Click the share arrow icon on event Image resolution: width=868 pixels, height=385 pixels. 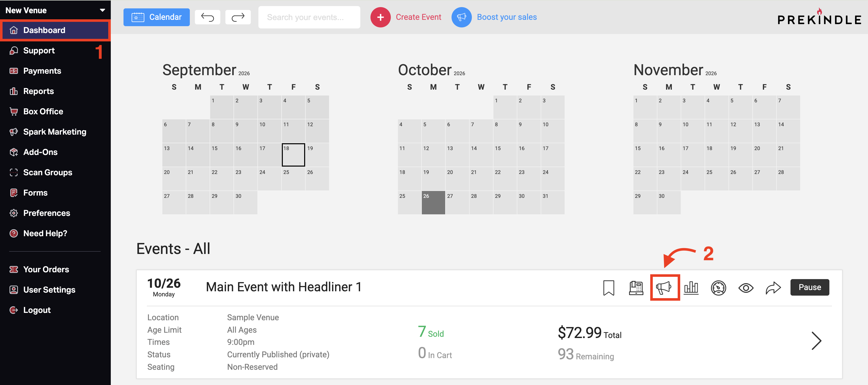(773, 288)
